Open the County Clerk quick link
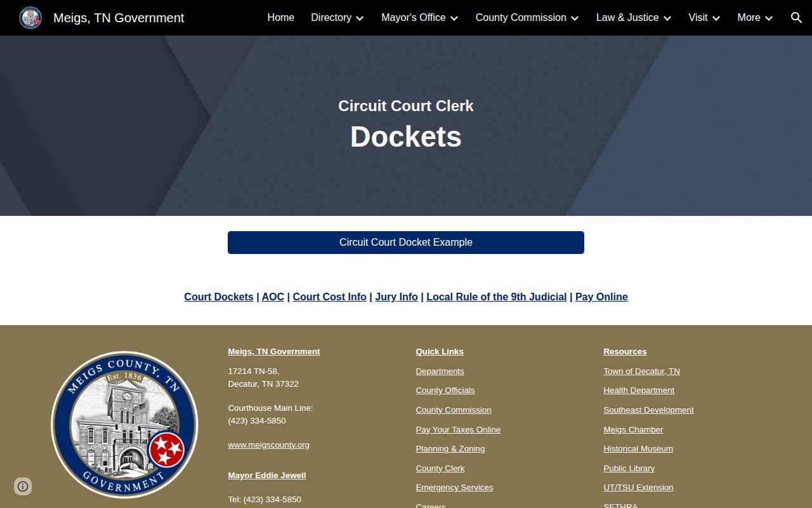This screenshot has width=812, height=508. click(x=440, y=469)
